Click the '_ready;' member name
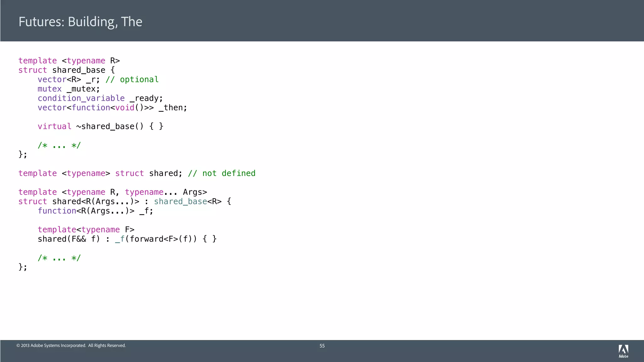Image resolution: width=644 pixels, height=362 pixels. (x=146, y=98)
